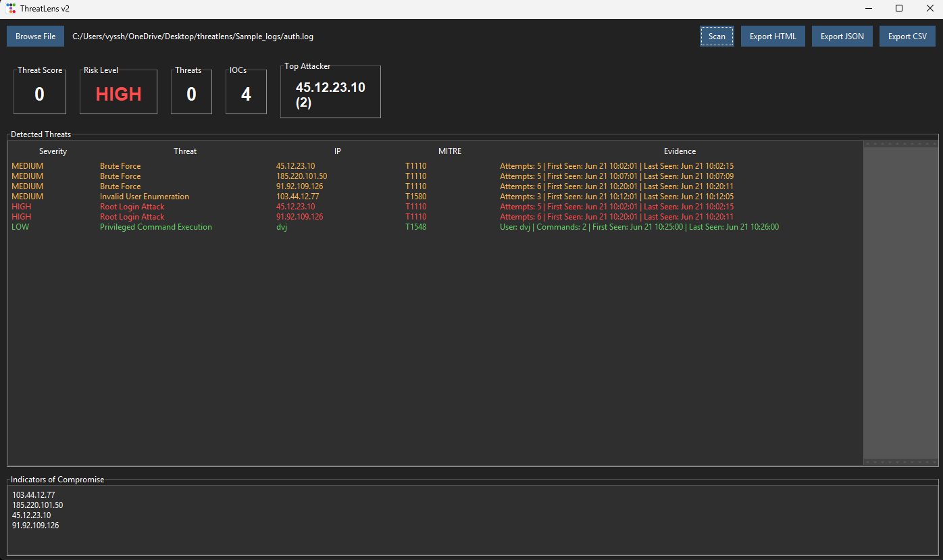The height and width of the screenshot is (560, 943).
Task: Maximize the ThreatLens window
Action: point(899,9)
